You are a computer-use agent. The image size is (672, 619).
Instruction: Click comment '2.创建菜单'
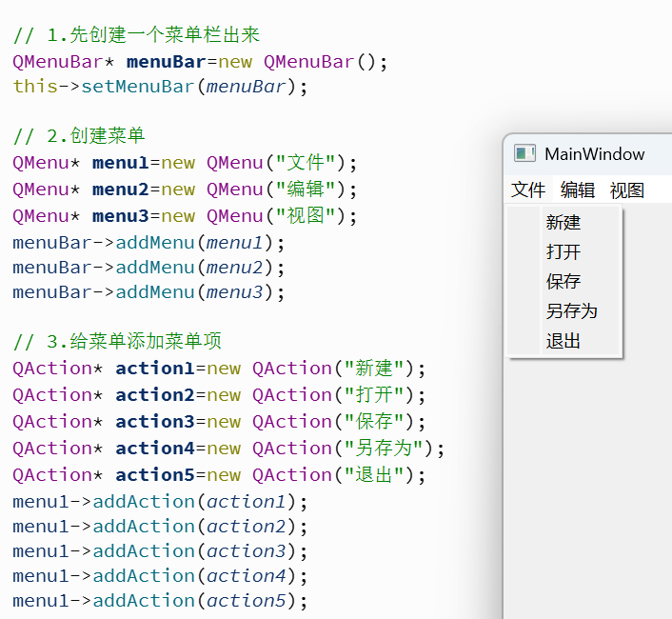pos(79,136)
